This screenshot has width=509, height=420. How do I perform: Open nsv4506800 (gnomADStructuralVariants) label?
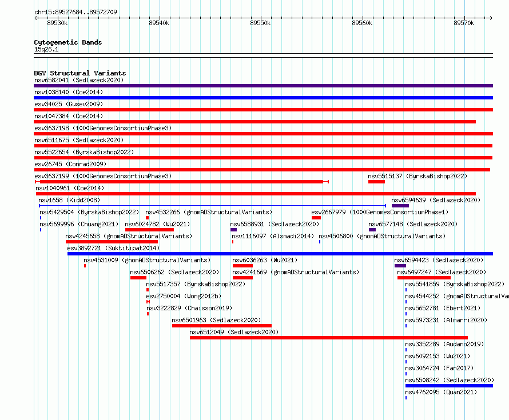(x=382, y=236)
